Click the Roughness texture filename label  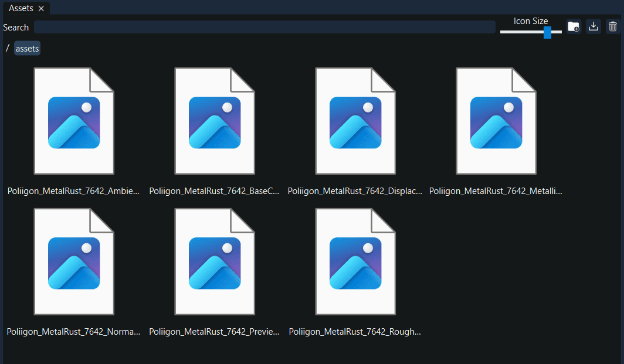354,331
